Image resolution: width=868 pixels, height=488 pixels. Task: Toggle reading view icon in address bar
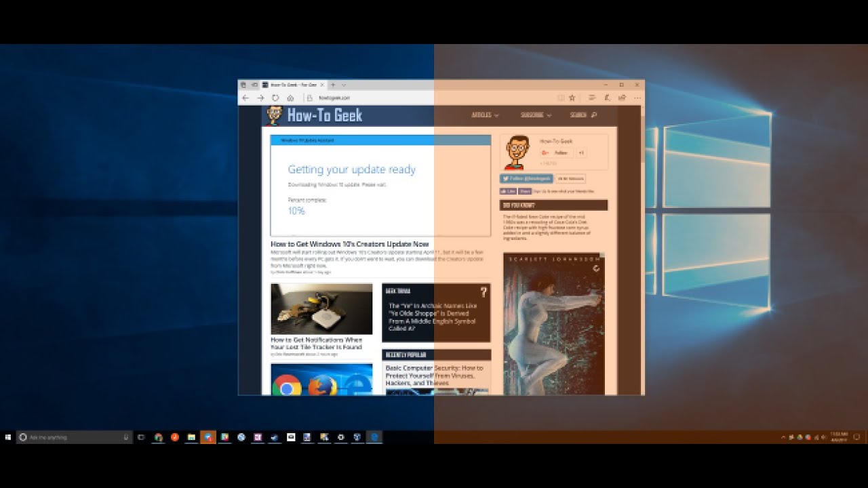tap(560, 98)
